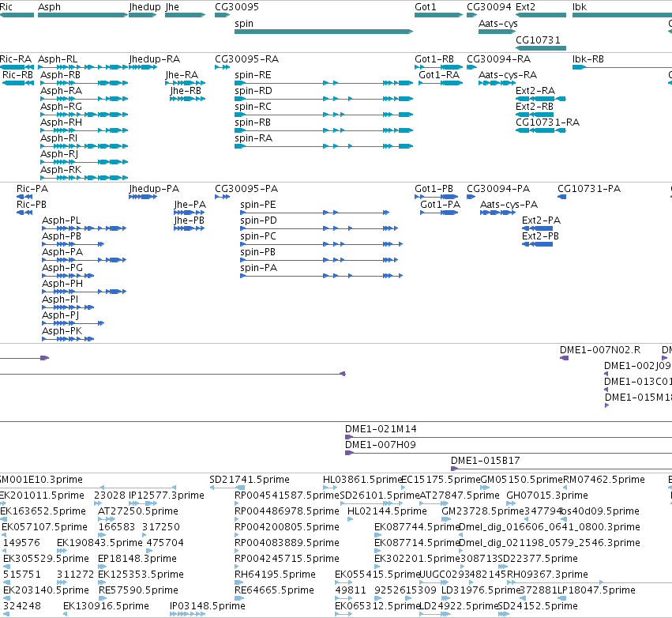The height and width of the screenshot is (618, 672).
Task: Select the Aats-cys gene bar
Action: [497, 32]
